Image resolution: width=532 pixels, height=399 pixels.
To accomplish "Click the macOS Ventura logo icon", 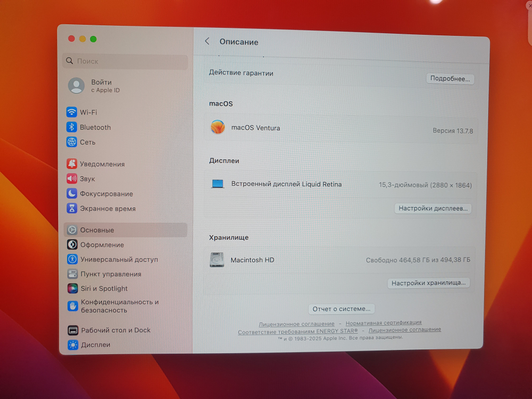I will pyautogui.click(x=218, y=127).
